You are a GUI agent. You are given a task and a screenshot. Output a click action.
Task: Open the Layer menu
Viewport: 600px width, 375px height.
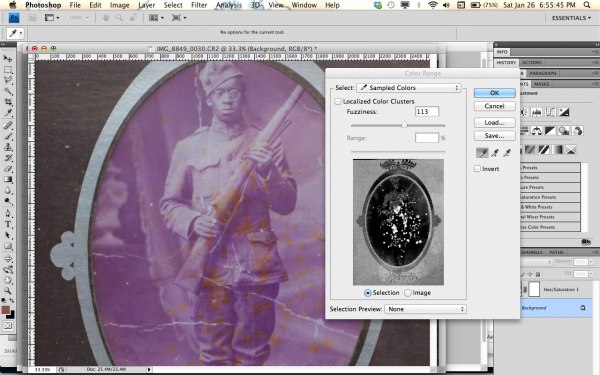[x=147, y=5]
